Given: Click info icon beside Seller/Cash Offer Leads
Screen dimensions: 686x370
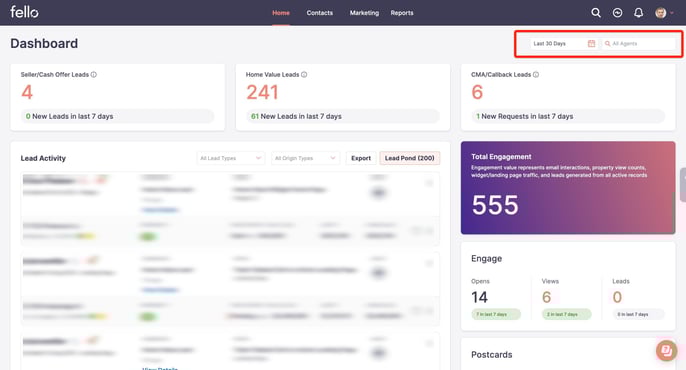Looking at the screenshot, I should point(94,74).
